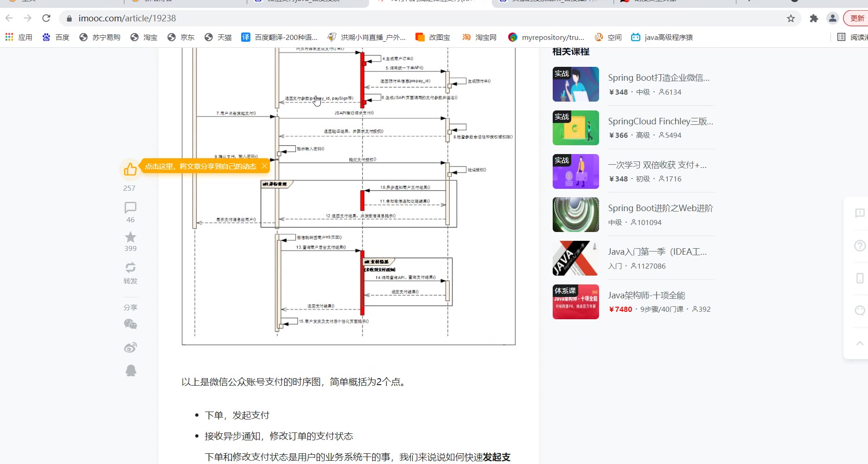Open SpringCloud Finchley三版 course title
868x464 pixels.
660,121
